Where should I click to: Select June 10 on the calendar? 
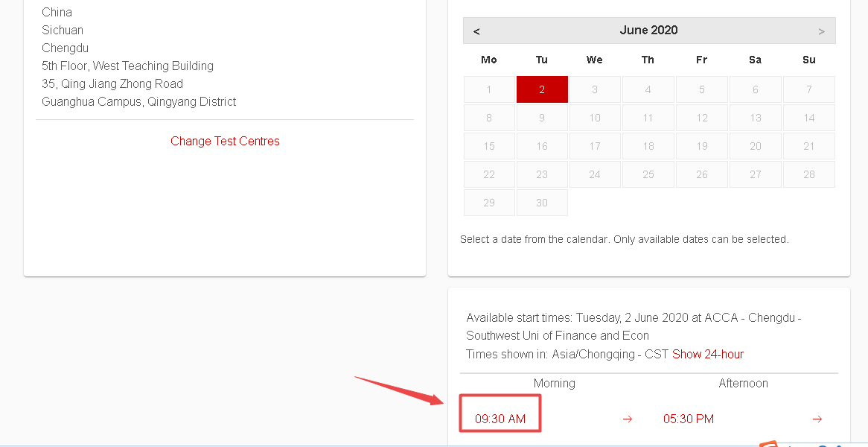pos(595,118)
